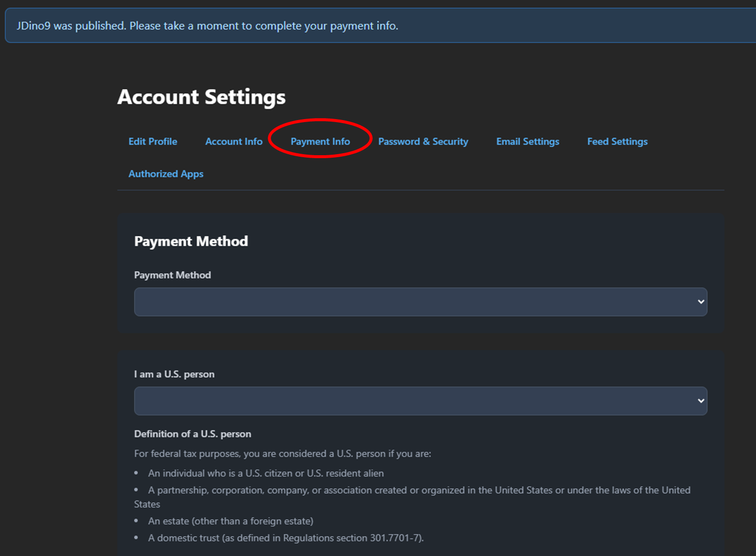The image size is (756, 556).
Task: Click the "An estate" bullet text
Action: 231,521
